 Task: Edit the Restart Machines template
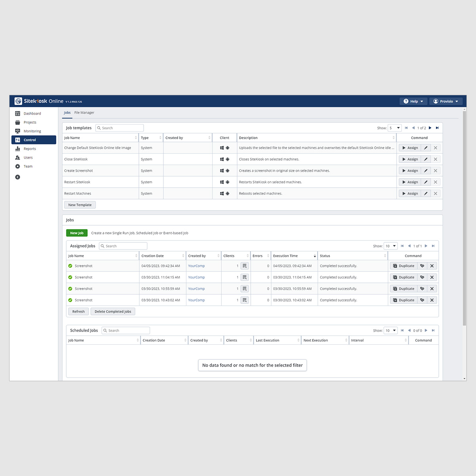pyautogui.click(x=426, y=194)
